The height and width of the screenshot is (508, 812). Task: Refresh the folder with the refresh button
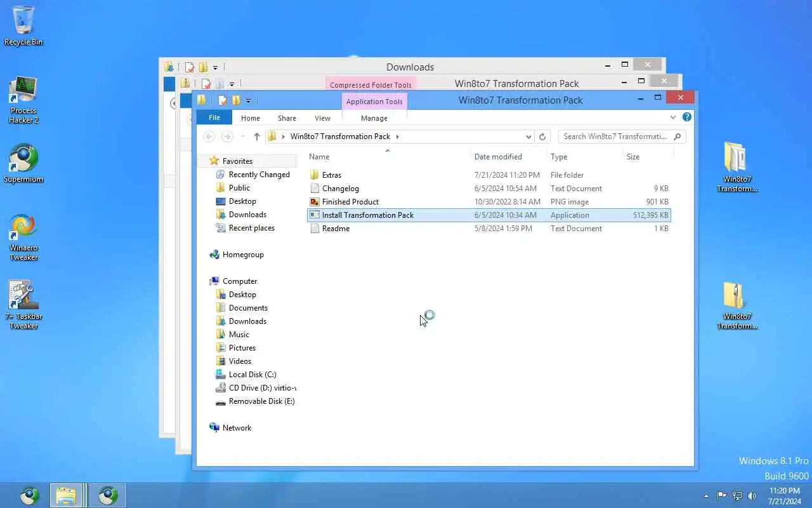pos(542,137)
